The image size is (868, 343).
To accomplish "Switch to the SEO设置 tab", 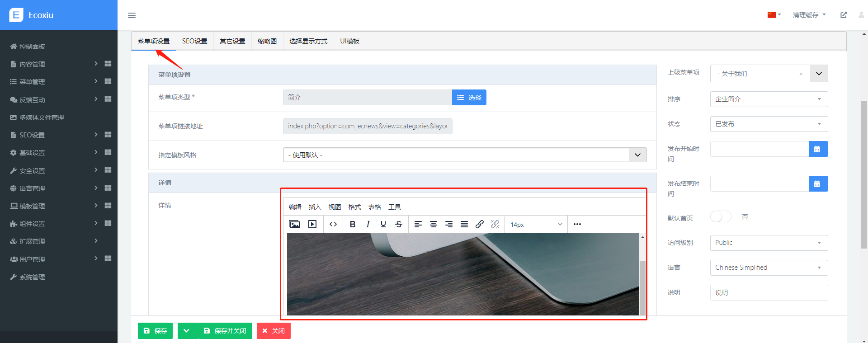I will (x=194, y=41).
